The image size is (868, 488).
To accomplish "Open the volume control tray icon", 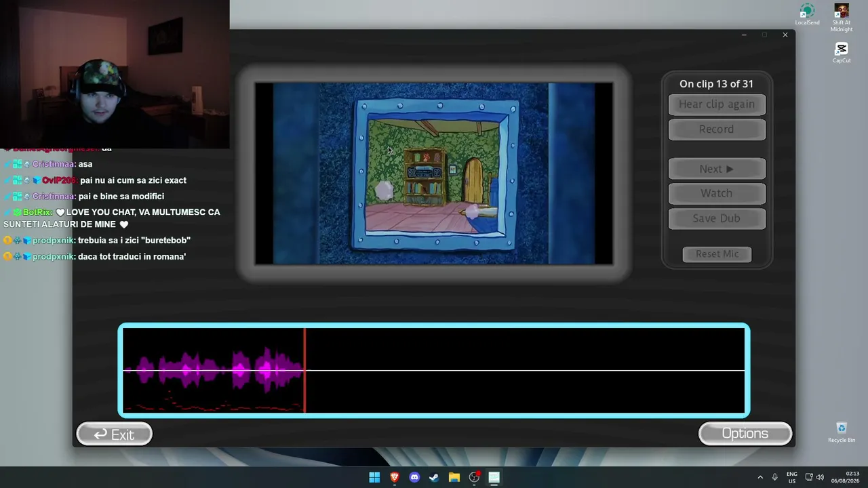I will (x=820, y=477).
